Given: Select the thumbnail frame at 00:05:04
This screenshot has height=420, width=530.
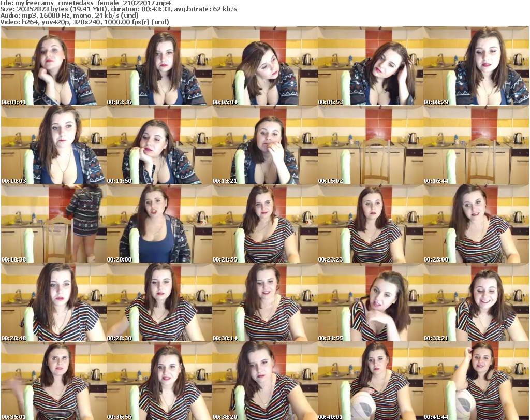Looking at the screenshot, I should click(x=265, y=66).
